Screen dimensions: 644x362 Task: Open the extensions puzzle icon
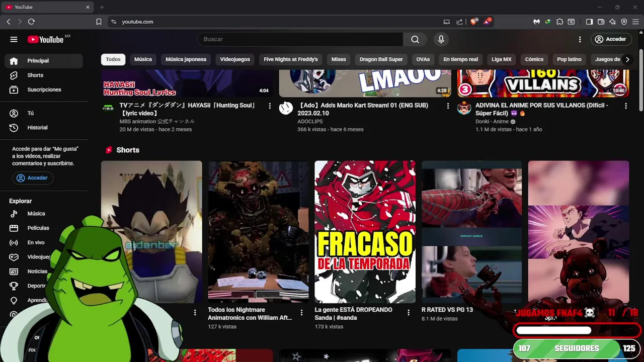[x=559, y=22]
